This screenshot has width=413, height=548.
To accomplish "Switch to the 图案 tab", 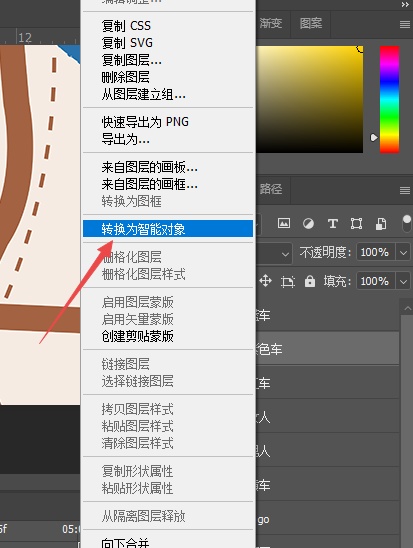I will coord(311,24).
